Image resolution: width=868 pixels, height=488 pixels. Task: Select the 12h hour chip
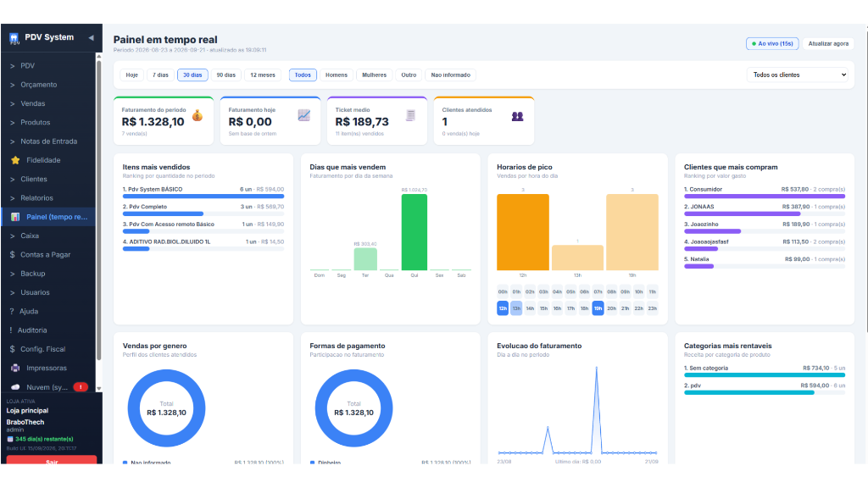tap(503, 308)
